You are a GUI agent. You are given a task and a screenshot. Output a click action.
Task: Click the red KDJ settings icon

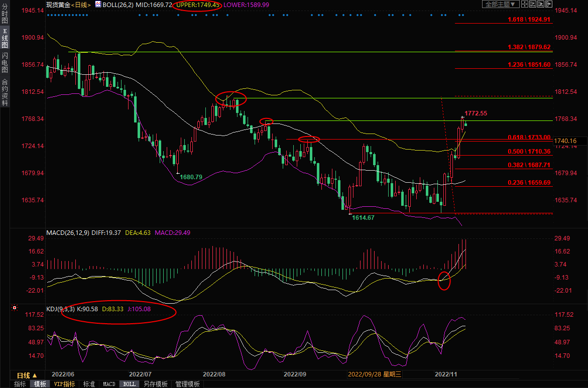[x=15, y=308]
